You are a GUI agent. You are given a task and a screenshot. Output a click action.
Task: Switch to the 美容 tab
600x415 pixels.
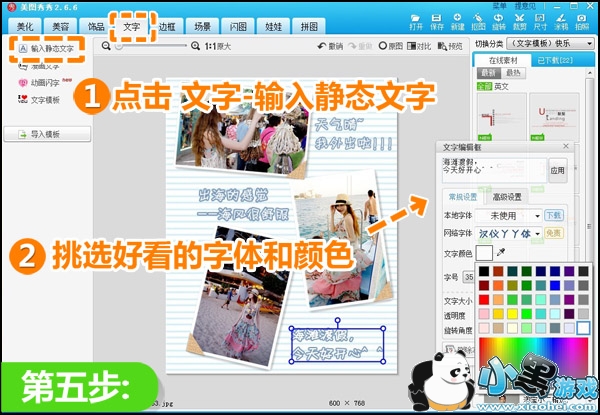(x=60, y=26)
